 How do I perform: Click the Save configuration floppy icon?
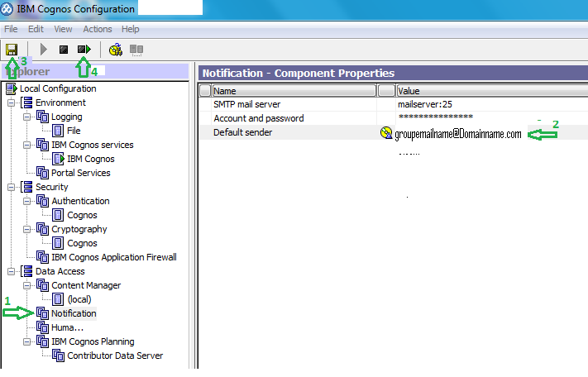pyautogui.click(x=12, y=50)
